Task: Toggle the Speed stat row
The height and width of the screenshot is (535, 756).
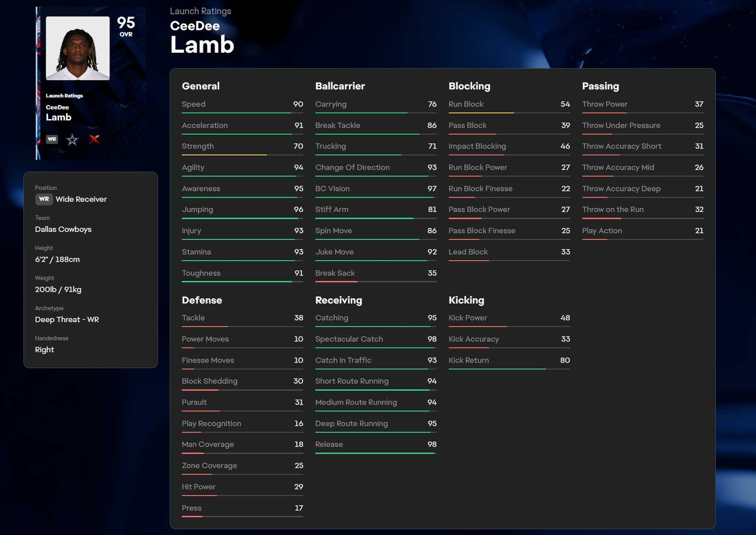Action: [x=242, y=104]
